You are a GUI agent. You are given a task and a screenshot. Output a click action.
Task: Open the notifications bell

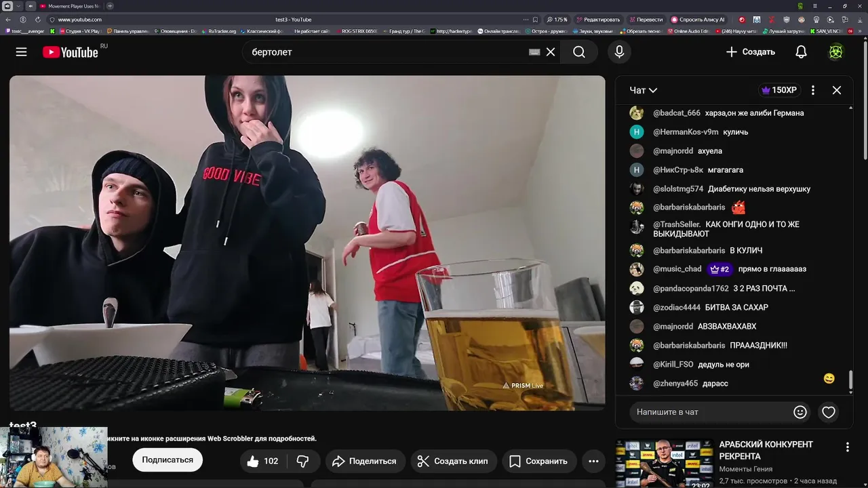tap(801, 52)
